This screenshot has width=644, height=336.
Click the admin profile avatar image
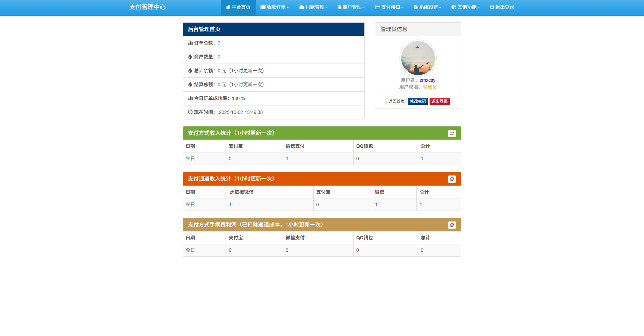pyautogui.click(x=418, y=58)
